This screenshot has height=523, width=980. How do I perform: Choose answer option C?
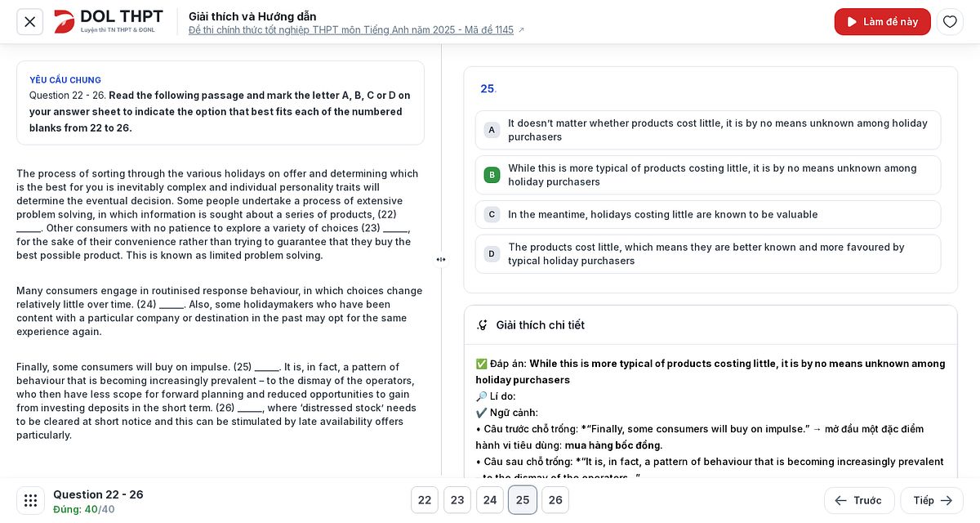point(708,214)
